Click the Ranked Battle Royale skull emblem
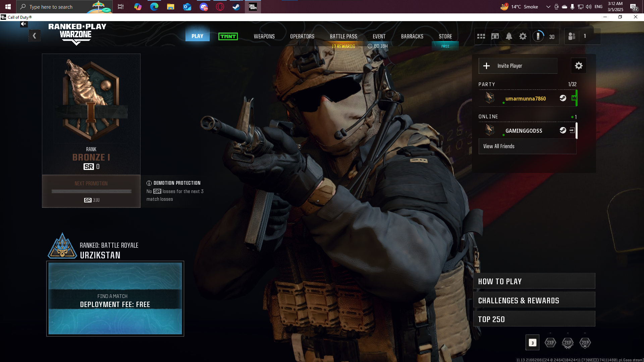644x362 pixels. click(x=62, y=247)
